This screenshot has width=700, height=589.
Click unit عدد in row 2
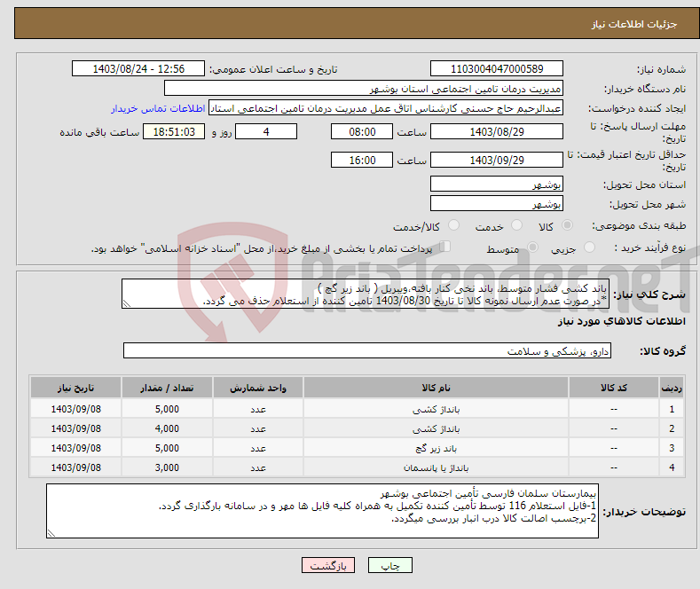click(258, 428)
